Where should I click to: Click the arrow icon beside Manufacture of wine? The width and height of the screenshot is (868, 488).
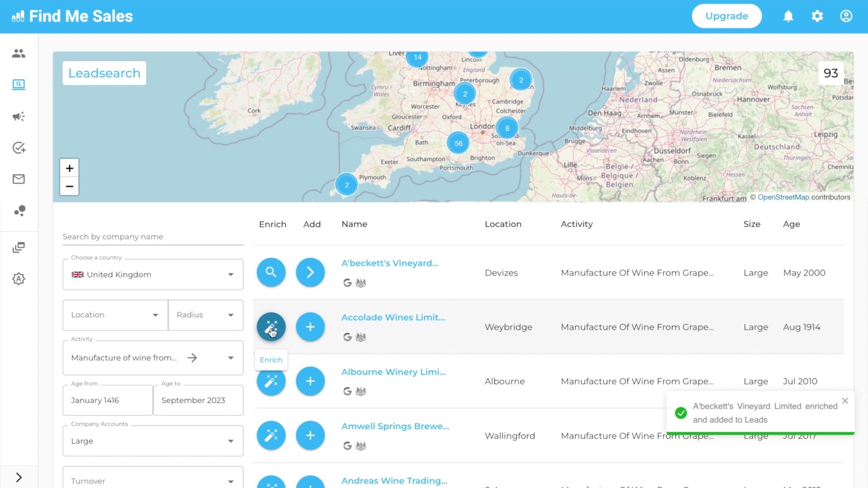coord(192,358)
